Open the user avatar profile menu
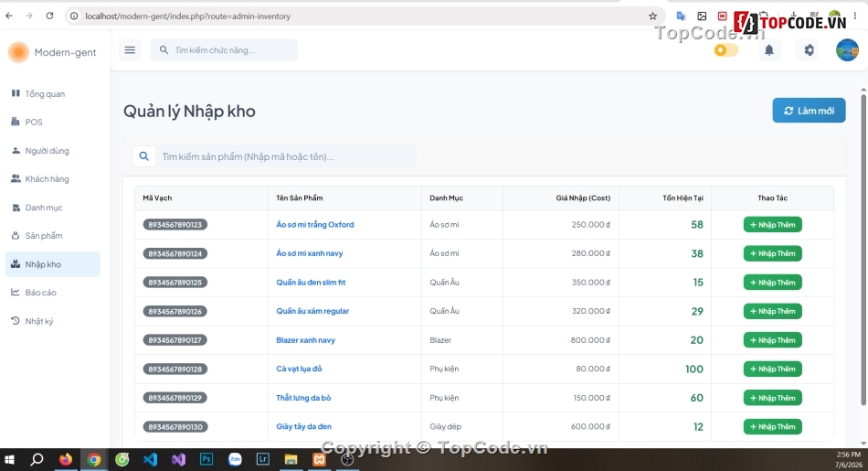 click(847, 50)
